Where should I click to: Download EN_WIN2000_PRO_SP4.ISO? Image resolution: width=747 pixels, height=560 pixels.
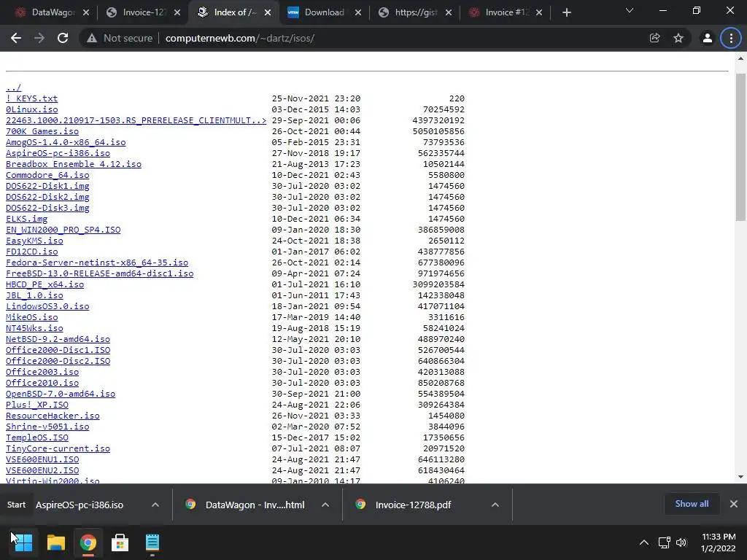coord(63,230)
